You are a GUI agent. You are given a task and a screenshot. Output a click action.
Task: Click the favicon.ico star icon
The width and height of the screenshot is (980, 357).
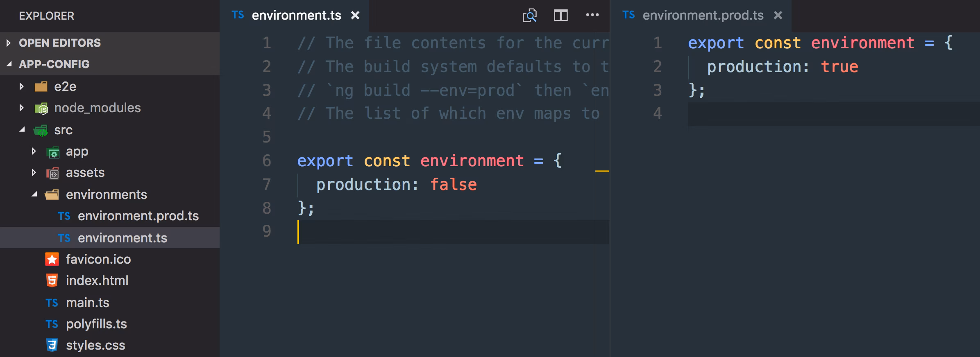point(52,259)
